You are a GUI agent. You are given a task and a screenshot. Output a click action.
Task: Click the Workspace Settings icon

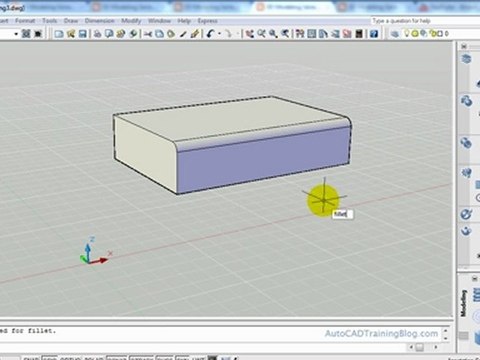click(26, 34)
